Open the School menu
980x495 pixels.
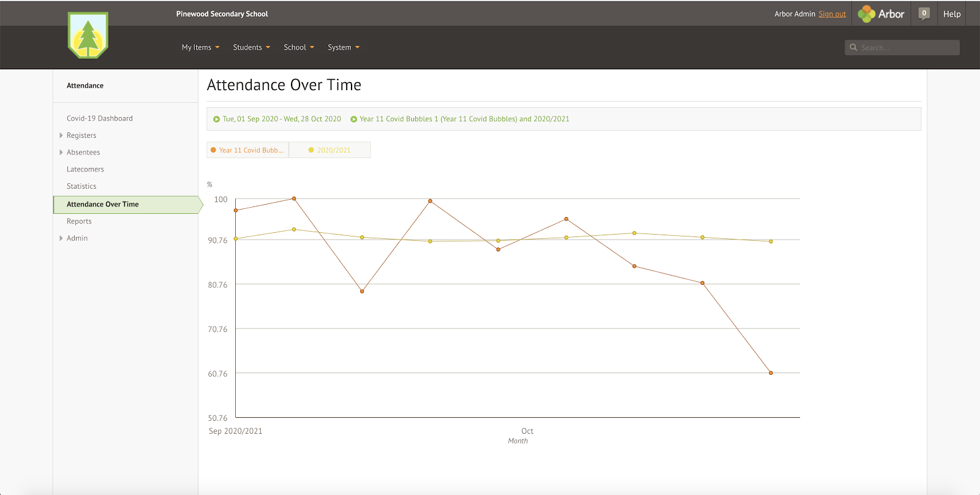pos(298,47)
